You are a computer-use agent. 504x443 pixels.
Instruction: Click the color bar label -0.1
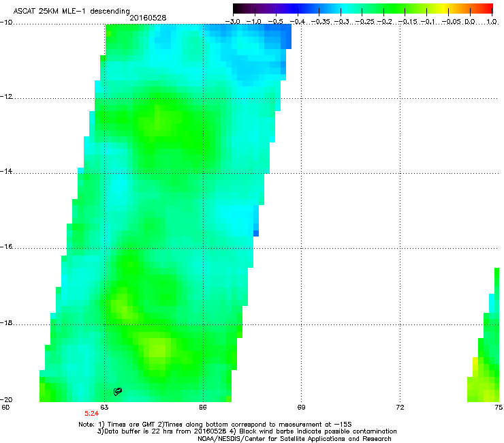point(428,22)
